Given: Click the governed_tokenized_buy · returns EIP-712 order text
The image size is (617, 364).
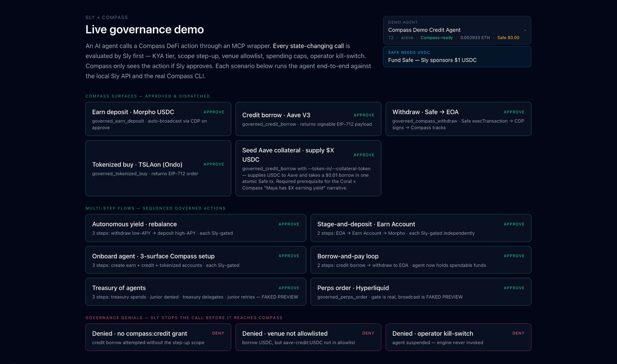Looking at the screenshot, I should [x=145, y=174].
